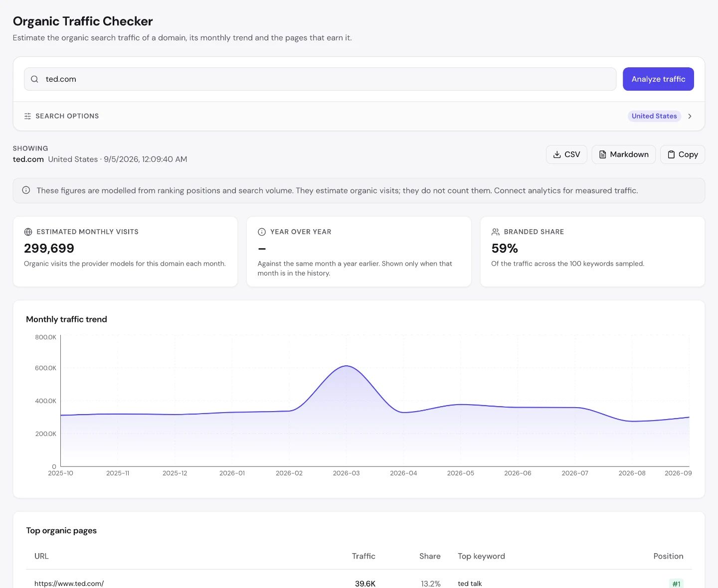Click the 299,699 monthly visits value

coord(49,248)
